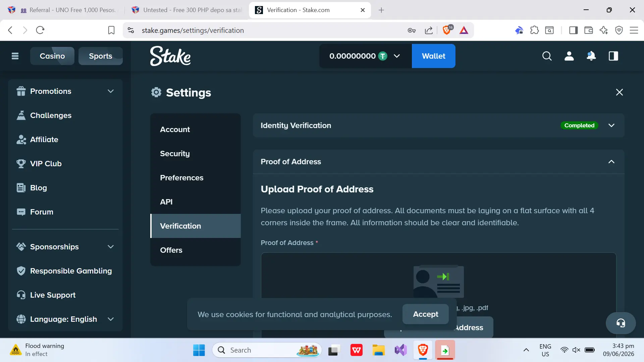Open the notifications bell icon
The height and width of the screenshot is (362, 644).
tap(591, 56)
